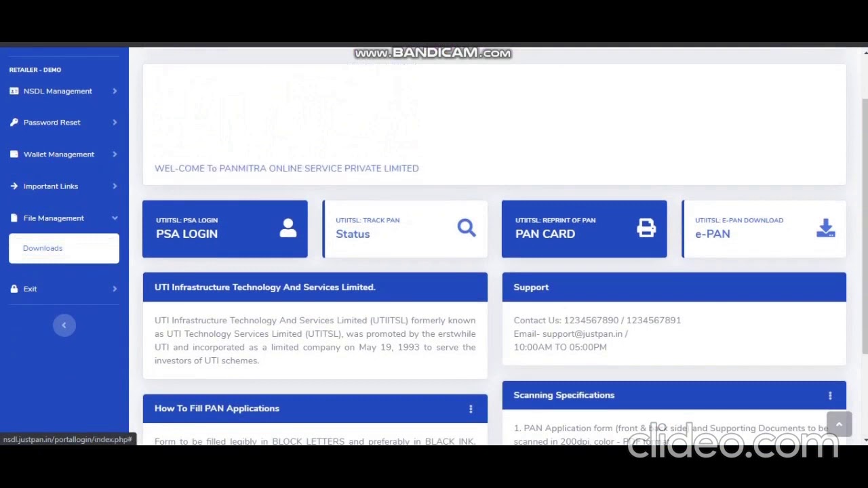
Task: Click the File Management document icon
Action: [14, 218]
